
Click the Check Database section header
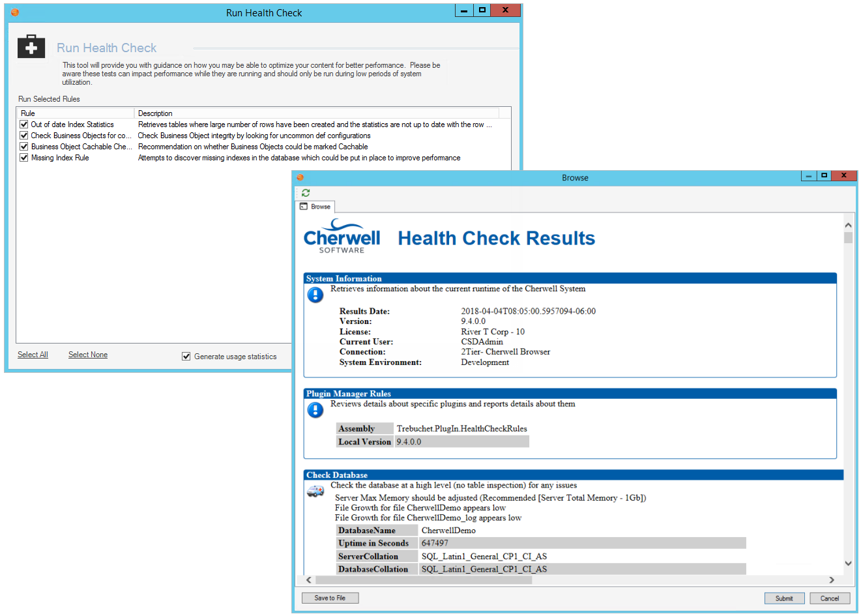coord(574,475)
